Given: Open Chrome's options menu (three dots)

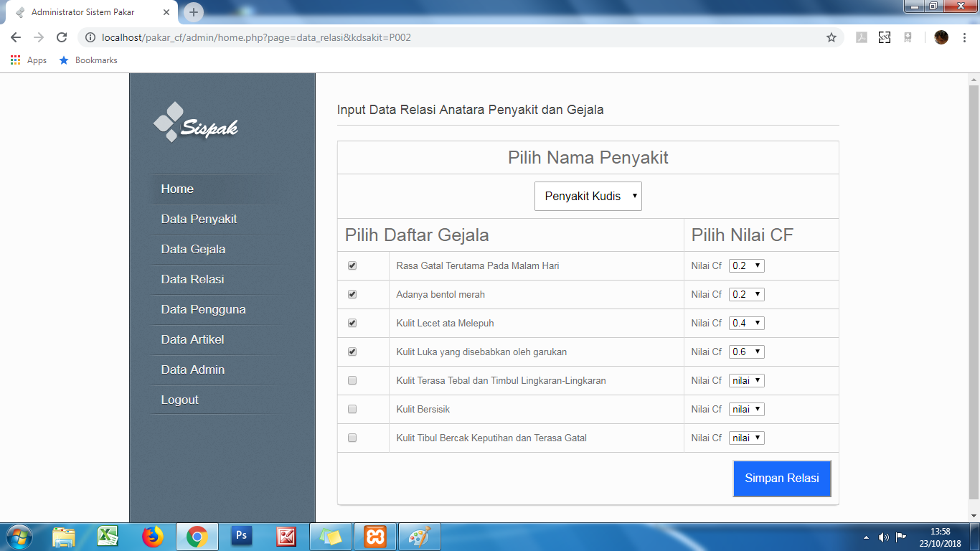Looking at the screenshot, I should click(x=965, y=37).
